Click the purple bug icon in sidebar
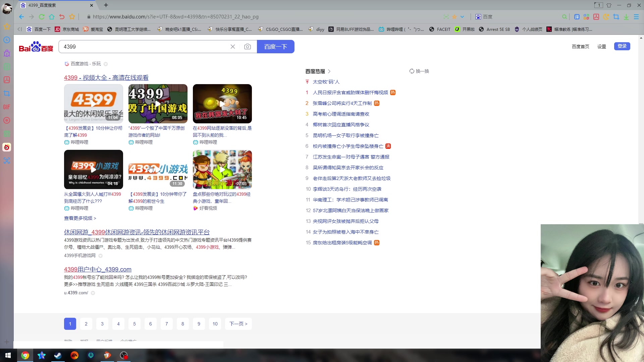 coord(7,53)
